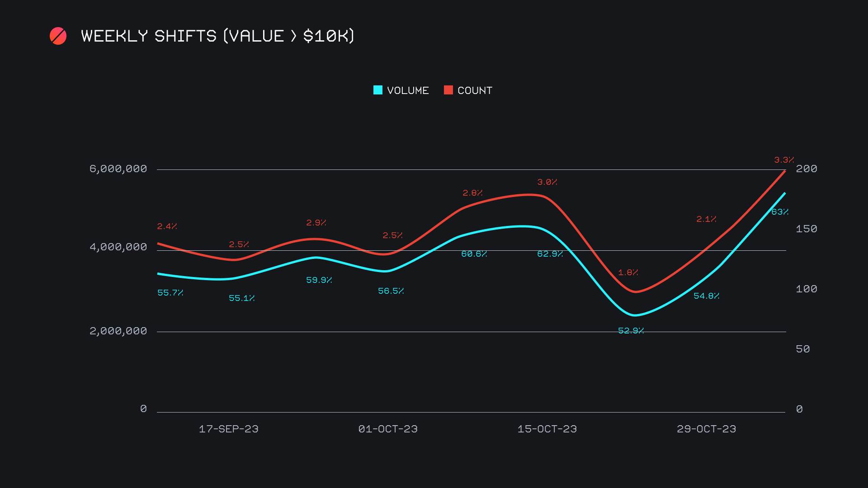Click the cyan Volume legend swatch

pos(378,90)
